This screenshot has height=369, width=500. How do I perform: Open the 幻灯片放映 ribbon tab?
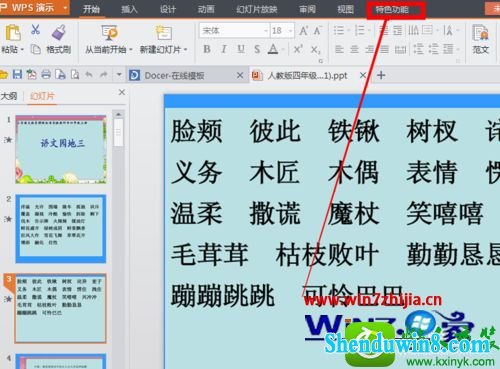click(x=257, y=9)
